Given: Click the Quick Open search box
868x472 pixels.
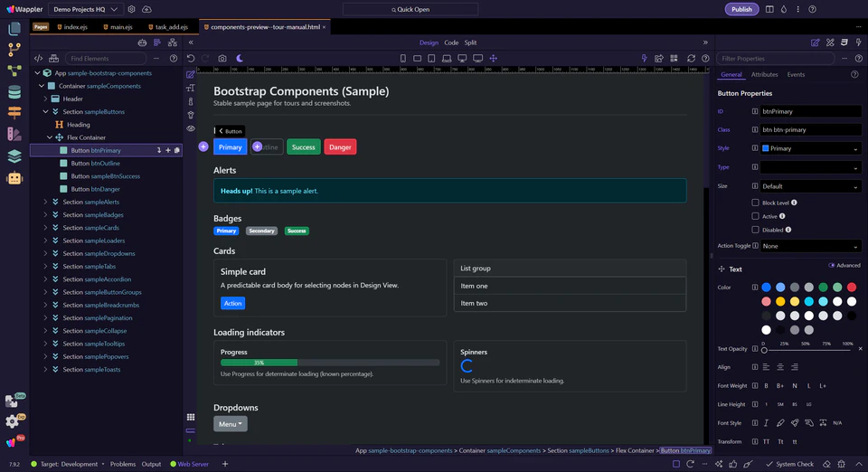Looking at the screenshot, I should (x=410, y=9).
